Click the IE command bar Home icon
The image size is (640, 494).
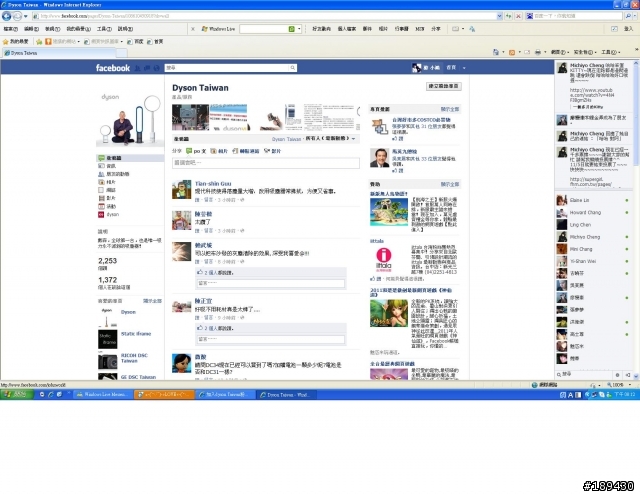pos(496,52)
